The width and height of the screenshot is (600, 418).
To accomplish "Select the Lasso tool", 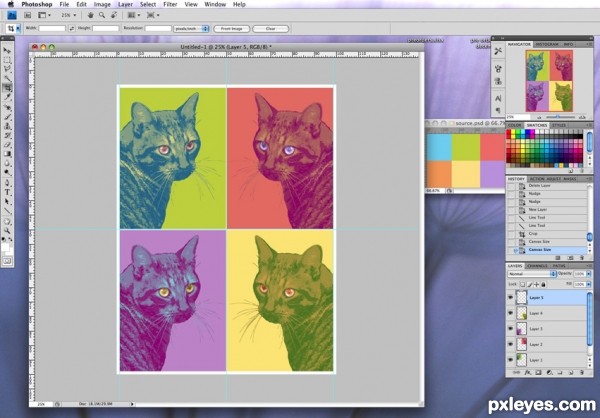I will (x=7, y=69).
